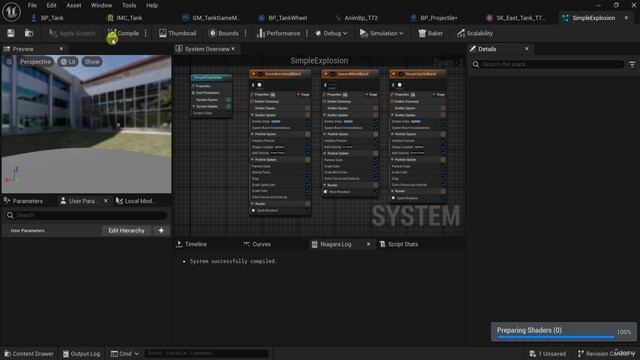Screen dimensions: 640x360
Task: Open the Perspective view mode dropdown
Action: pyautogui.click(x=36, y=62)
